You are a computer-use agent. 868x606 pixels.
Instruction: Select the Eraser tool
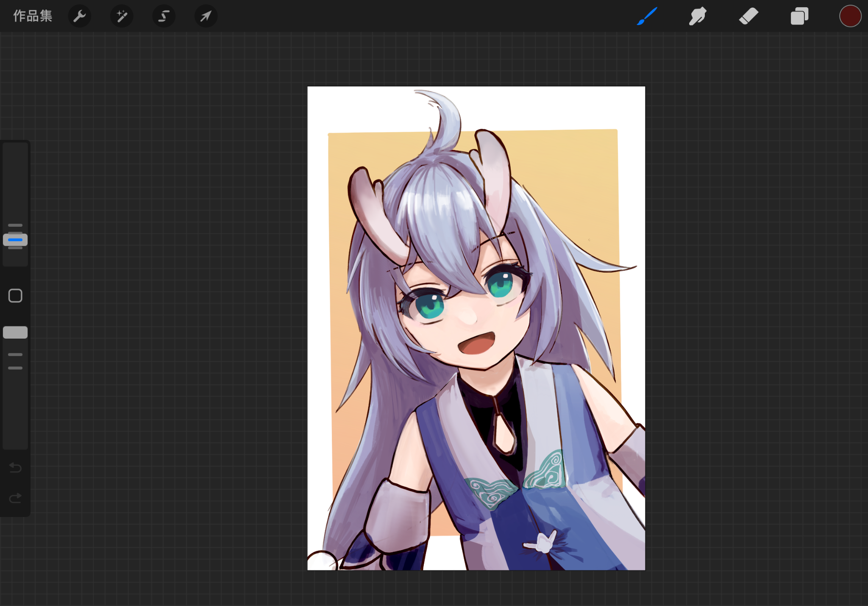point(748,16)
